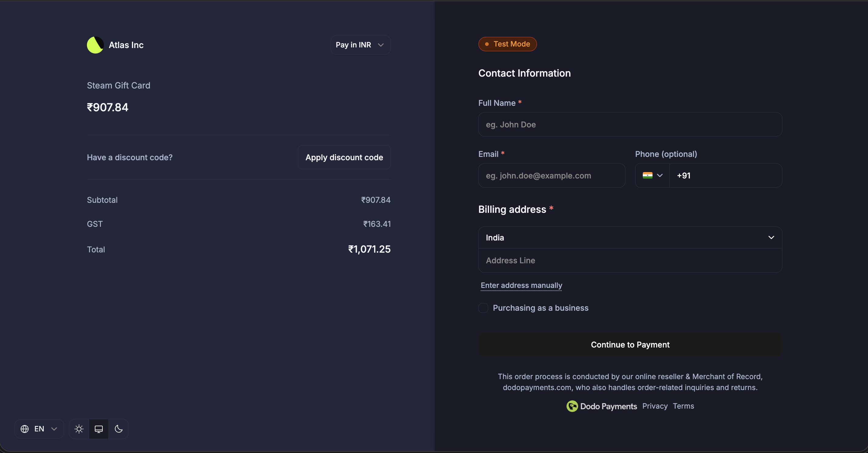Click the Terms link

pyautogui.click(x=683, y=406)
